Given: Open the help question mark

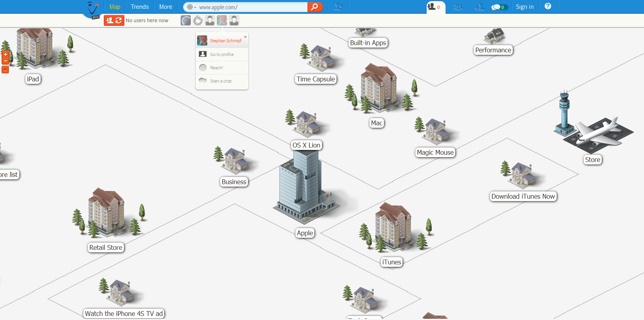Looking at the screenshot, I should 548,6.
